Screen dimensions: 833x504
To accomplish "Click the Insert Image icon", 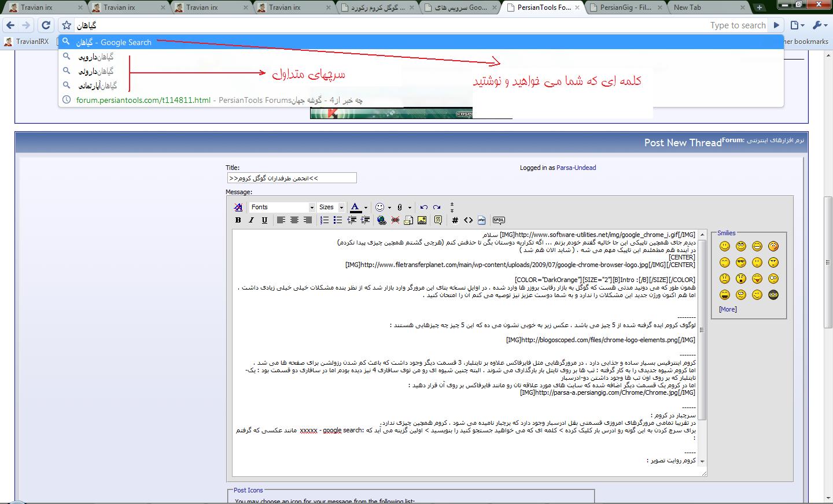I will pyautogui.click(x=422, y=220).
